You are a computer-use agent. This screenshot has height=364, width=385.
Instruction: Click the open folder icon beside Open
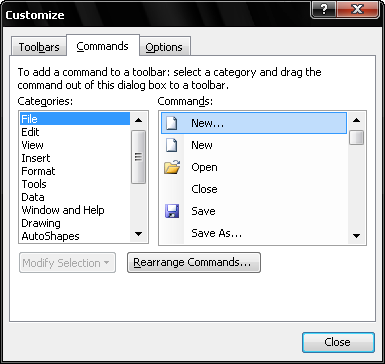click(172, 167)
